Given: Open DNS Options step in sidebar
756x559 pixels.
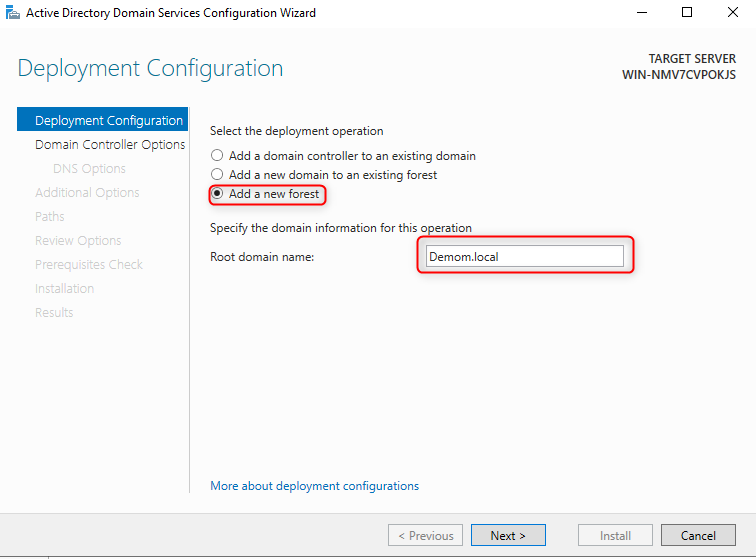Looking at the screenshot, I should [x=89, y=168].
